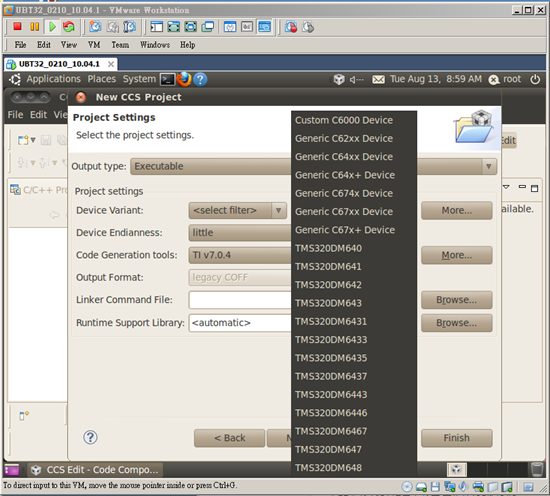This screenshot has width=550, height=496.
Task: Click VMware appliance view icon
Action: coord(247,27)
